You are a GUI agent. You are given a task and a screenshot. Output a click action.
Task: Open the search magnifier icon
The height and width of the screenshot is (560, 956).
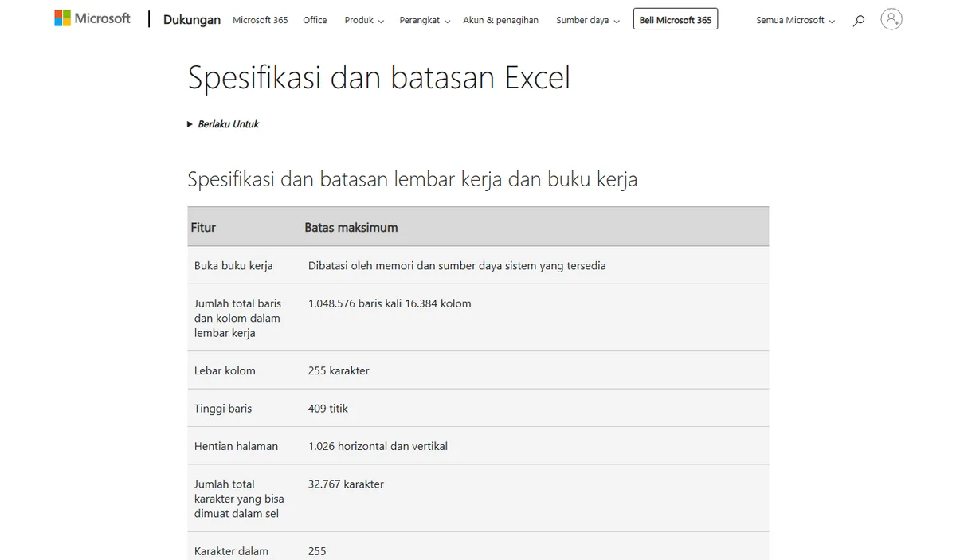[858, 21]
